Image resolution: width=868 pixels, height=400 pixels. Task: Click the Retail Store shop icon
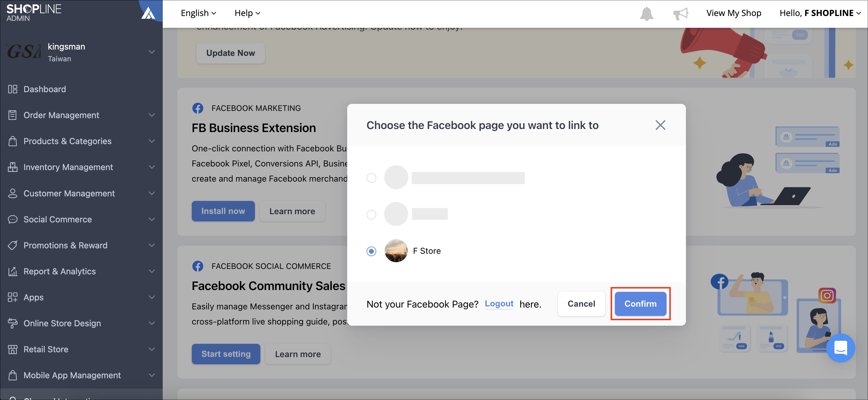tap(12, 349)
